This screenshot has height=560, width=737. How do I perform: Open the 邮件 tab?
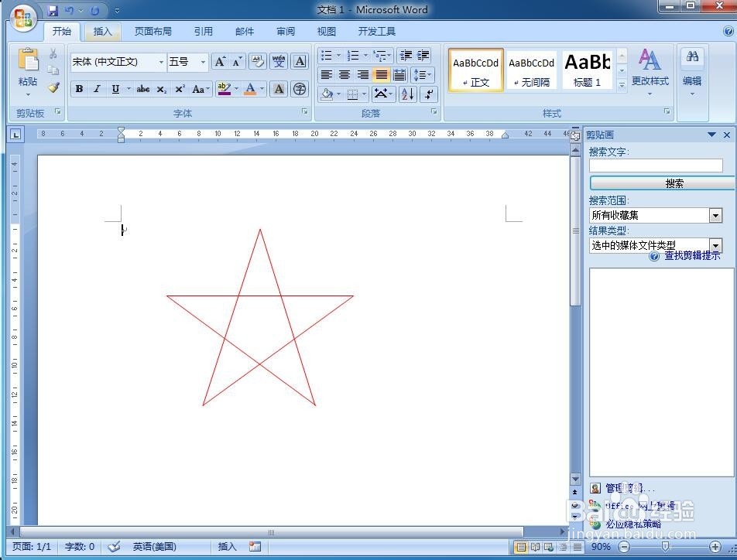point(245,32)
